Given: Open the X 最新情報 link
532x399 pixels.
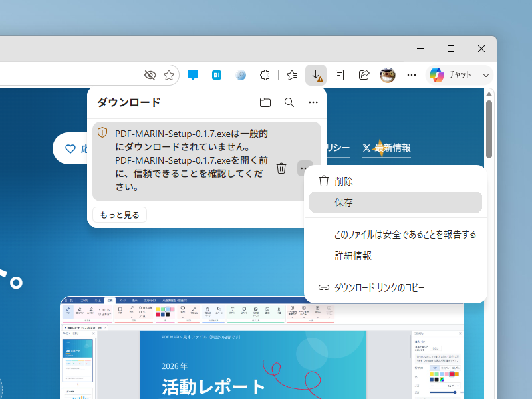Looking at the screenshot, I should (x=387, y=148).
